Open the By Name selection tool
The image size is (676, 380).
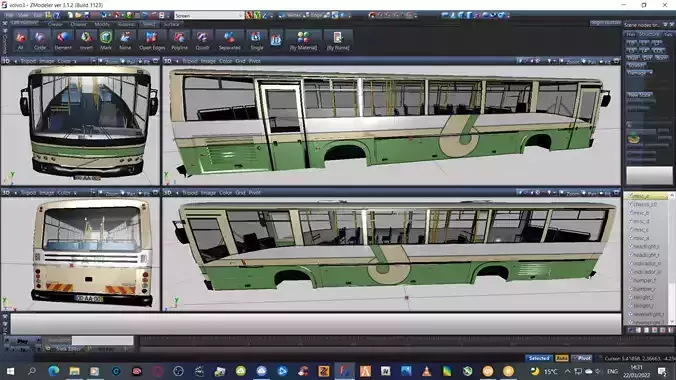click(338, 41)
